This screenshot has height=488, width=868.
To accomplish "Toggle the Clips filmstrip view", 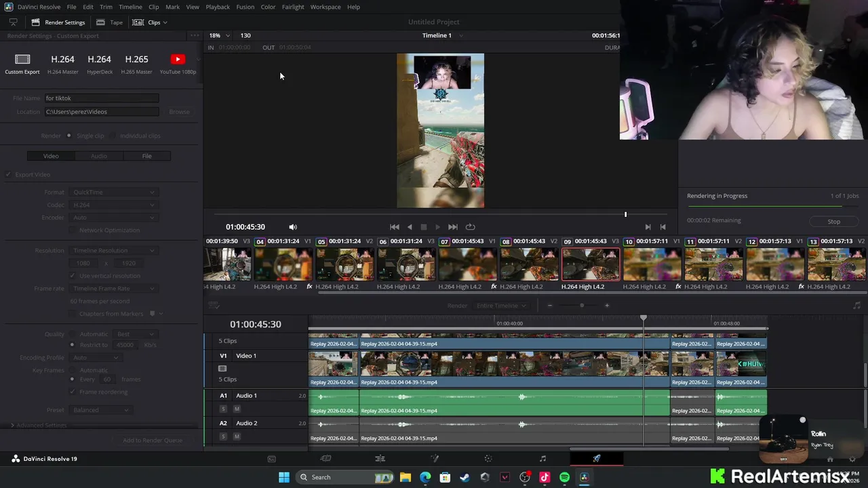I will [x=150, y=22].
